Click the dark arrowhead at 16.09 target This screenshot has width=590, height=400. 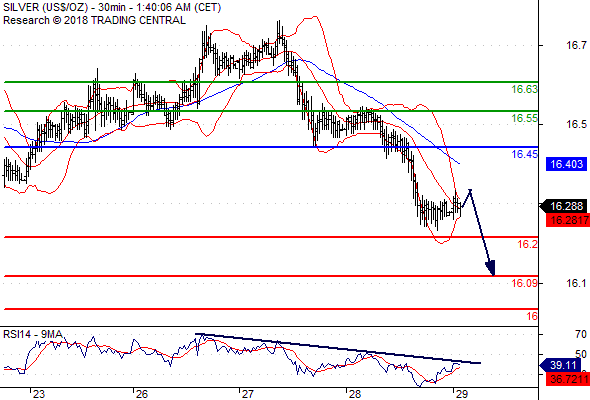(x=491, y=268)
